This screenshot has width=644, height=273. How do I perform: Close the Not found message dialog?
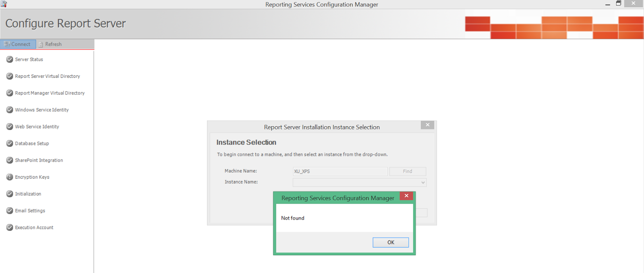pyautogui.click(x=406, y=196)
